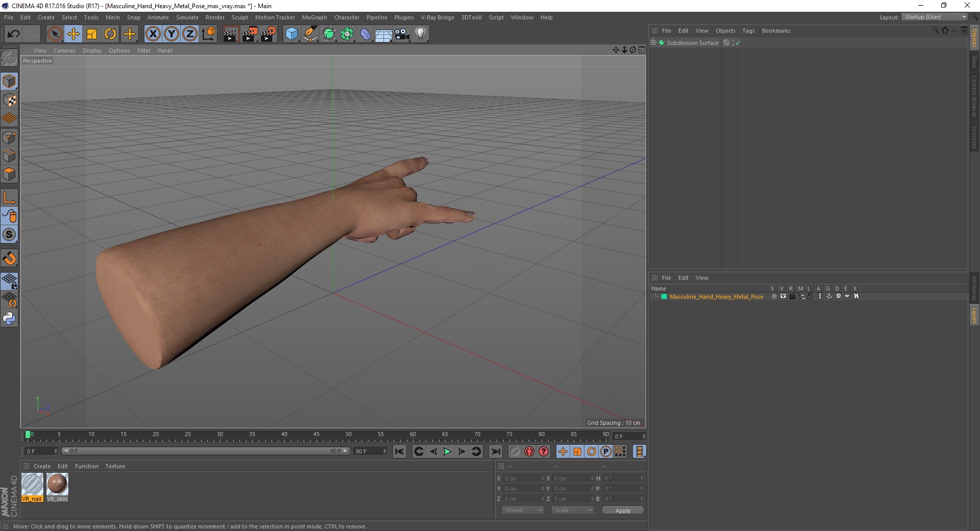The width and height of the screenshot is (980, 531).
Task: Step to next frame
Action: [x=461, y=451]
